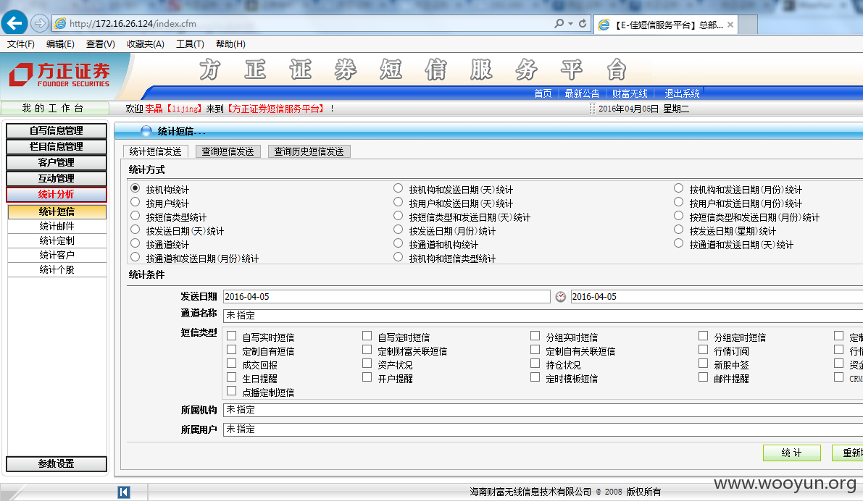The height and width of the screenshot is (504, 863).
Task: Open 栏目信息管理 sidebar section
Action: 56,147
